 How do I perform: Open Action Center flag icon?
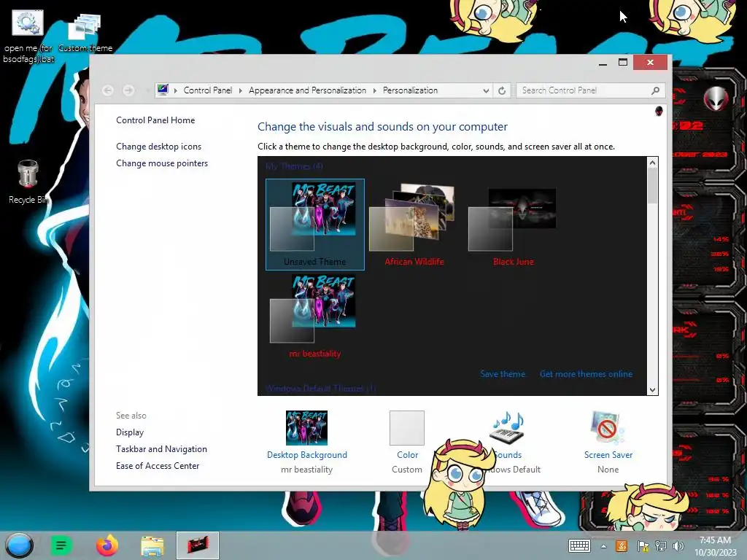pos(642,545)
